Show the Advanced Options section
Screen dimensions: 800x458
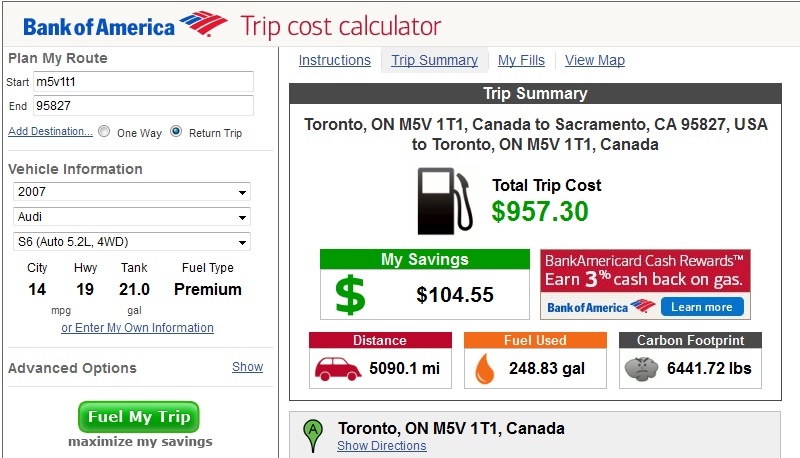coord(247,367)
